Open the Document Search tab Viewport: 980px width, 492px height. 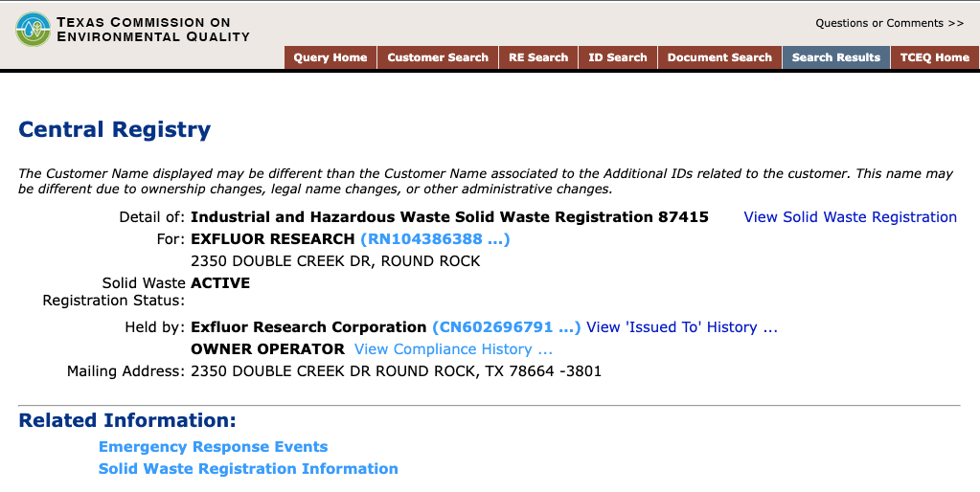tap(719, 57)
